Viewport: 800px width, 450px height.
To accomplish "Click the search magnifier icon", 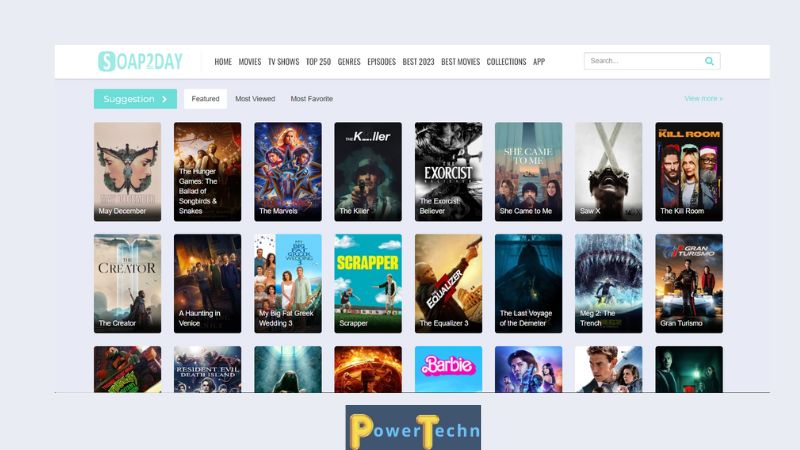I will [x=709, y=61].
